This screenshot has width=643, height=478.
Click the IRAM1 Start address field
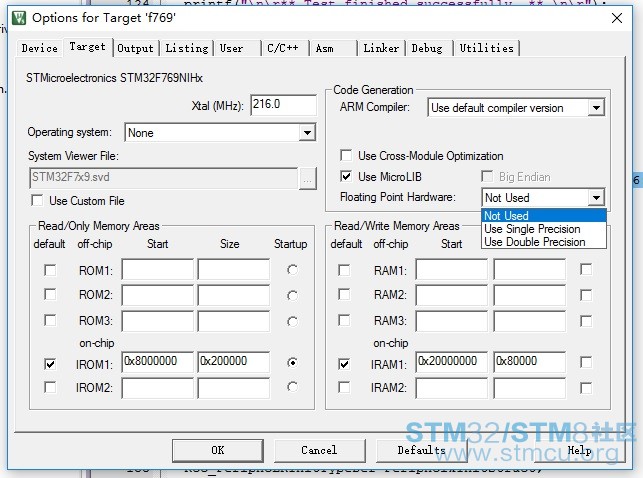(x=451, y=362)
